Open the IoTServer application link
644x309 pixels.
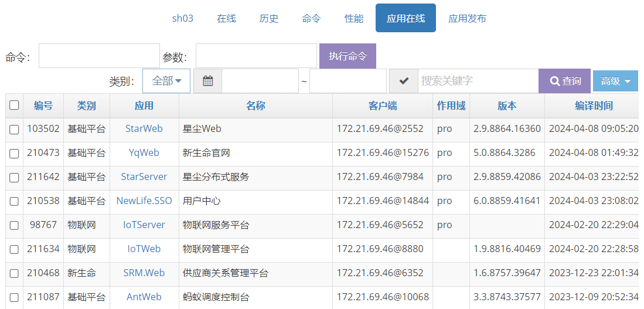(144, 225)
